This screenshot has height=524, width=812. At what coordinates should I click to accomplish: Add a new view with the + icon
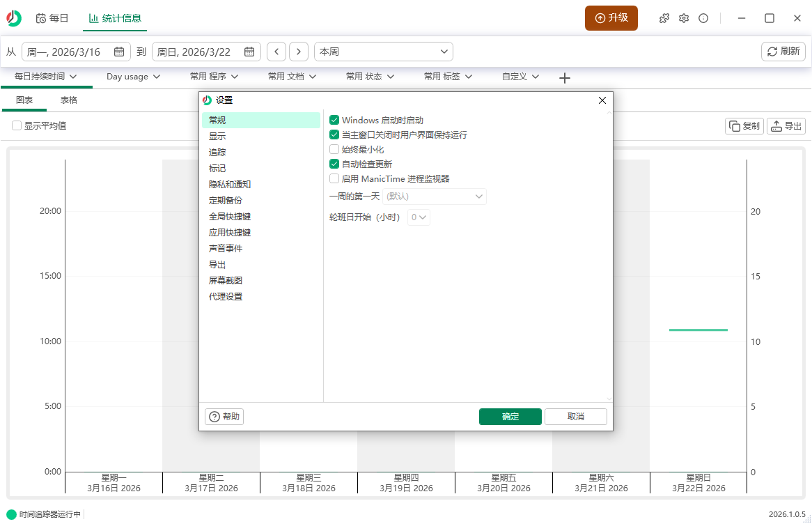[565, 78]
